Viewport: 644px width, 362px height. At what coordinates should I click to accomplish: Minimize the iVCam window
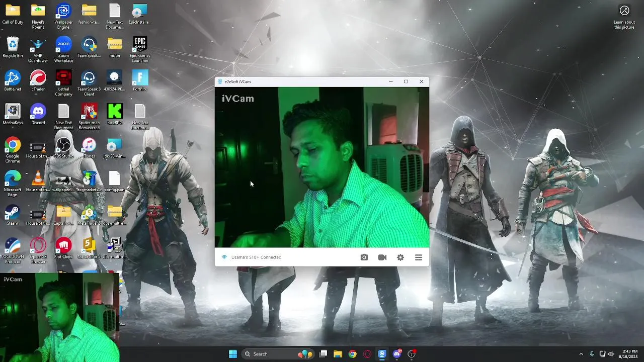391,81
